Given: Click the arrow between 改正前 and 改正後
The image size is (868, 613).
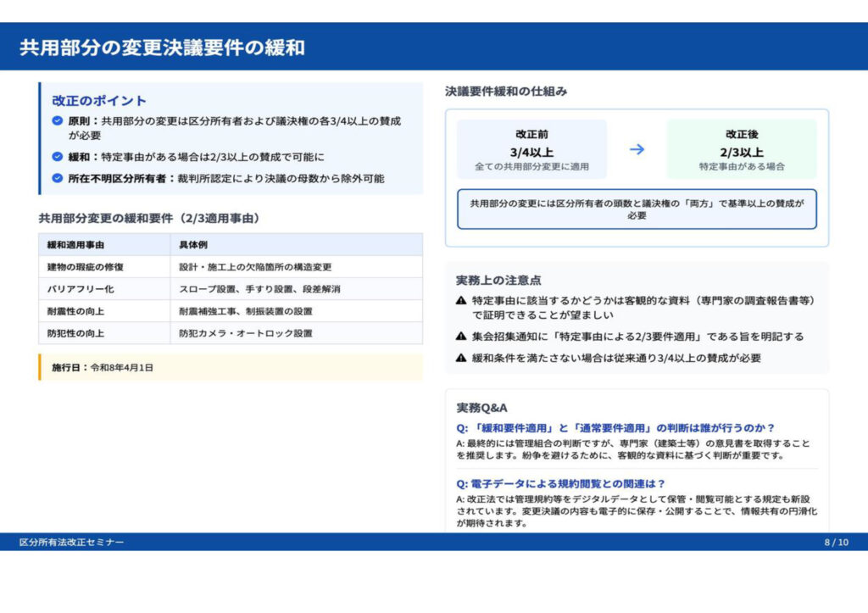Looking at the screenshot, I should click(637, 149).
